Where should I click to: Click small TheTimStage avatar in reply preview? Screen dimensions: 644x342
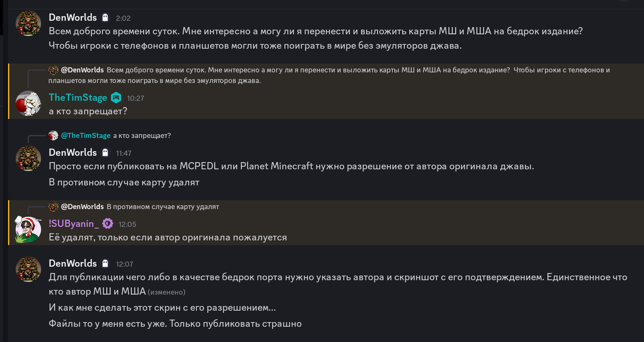pyautogui.click(x=53, y=135)
